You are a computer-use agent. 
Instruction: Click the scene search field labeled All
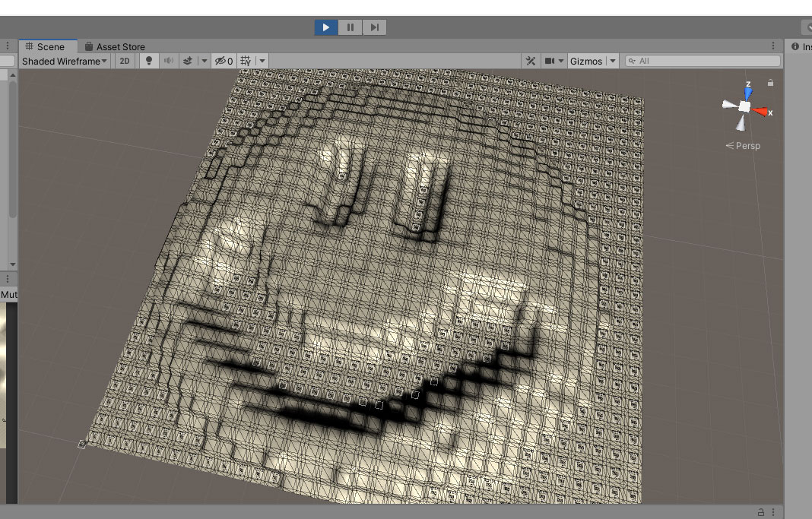pos(703,61)
